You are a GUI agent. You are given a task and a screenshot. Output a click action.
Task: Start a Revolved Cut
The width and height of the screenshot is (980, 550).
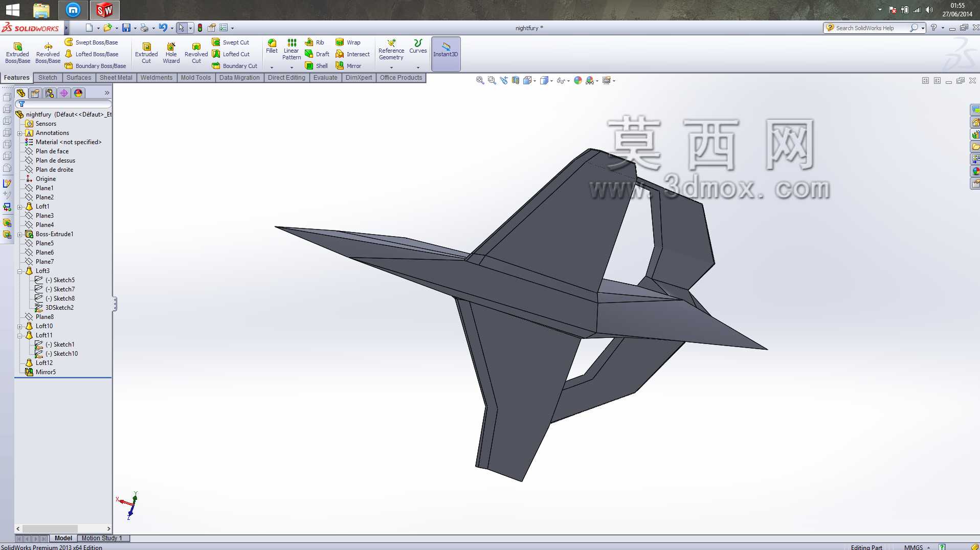pos(196,53)
